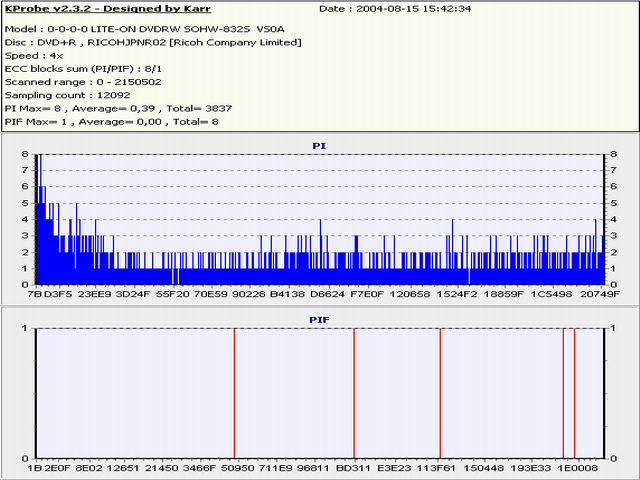The image size is (640, 480).
Task: Click the 70E59 x-axis label
Action: pos(211,294)
